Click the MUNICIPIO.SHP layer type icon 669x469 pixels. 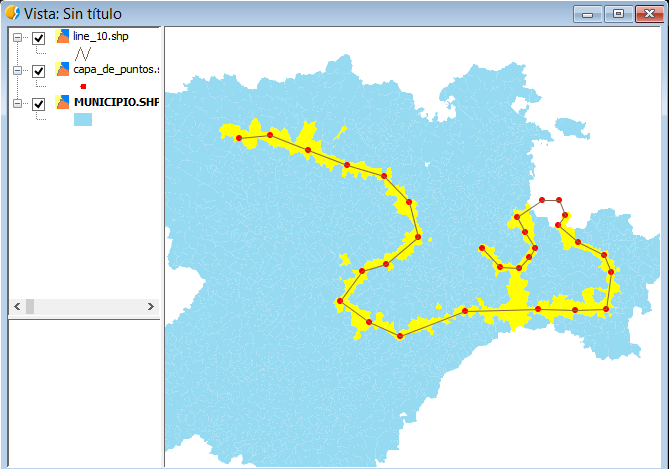pyautogui.click(x=63, y=103)
